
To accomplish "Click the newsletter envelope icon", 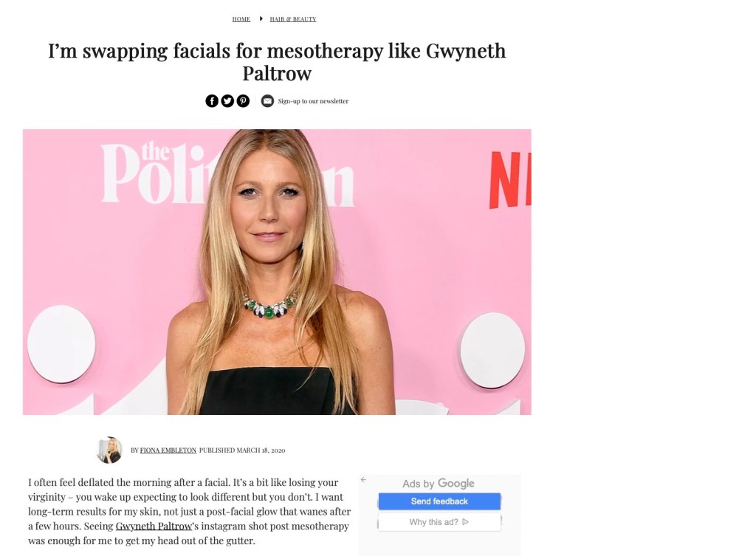I will click(267, 100).
